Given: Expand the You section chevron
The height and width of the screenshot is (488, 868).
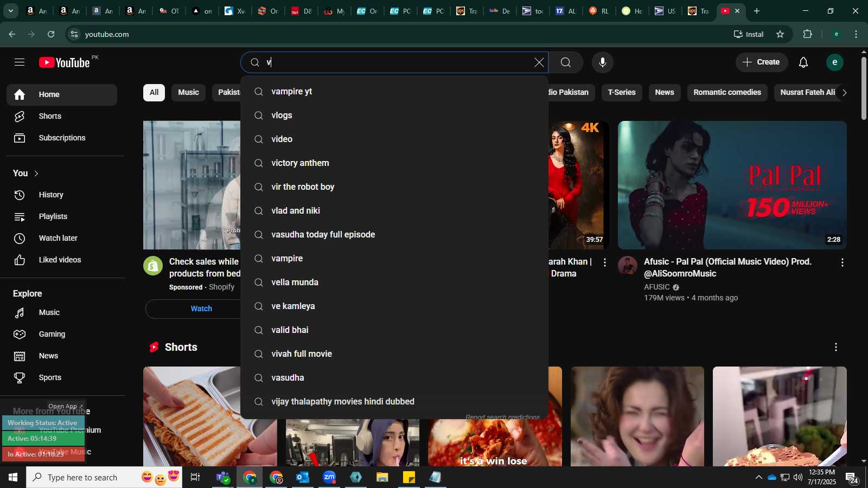Looking at the screenshot, I should coord(36,174).
